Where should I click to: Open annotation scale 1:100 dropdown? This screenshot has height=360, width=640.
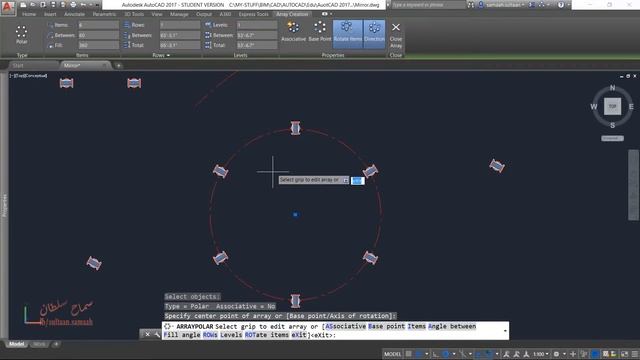click(x=540, y=354)
